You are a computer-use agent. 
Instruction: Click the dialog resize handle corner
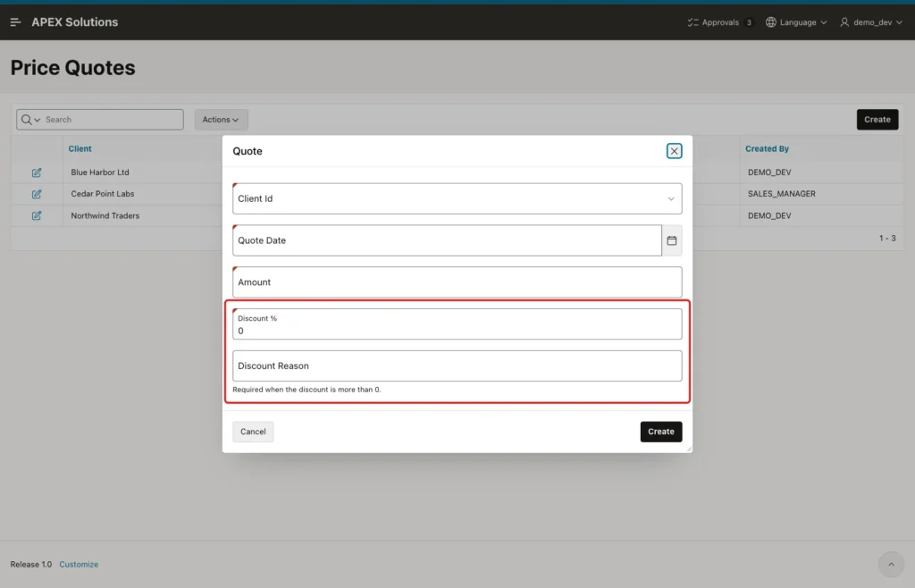[x=689, y=449]
